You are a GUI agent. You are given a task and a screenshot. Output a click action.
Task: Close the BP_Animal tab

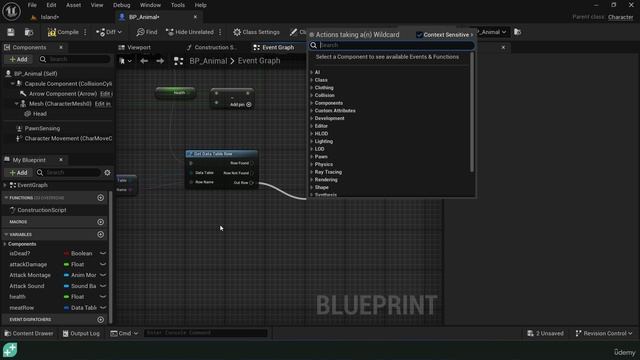click(x=195, y=17)
